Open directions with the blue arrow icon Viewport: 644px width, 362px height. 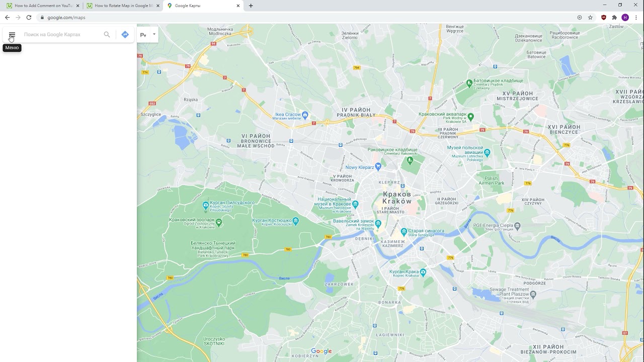tap(125, 35)
